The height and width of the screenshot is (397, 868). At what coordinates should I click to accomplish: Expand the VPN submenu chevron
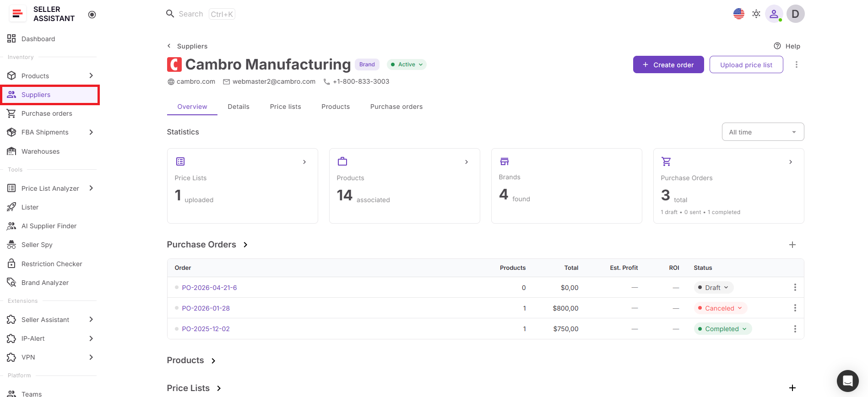[x=91, y=357]
